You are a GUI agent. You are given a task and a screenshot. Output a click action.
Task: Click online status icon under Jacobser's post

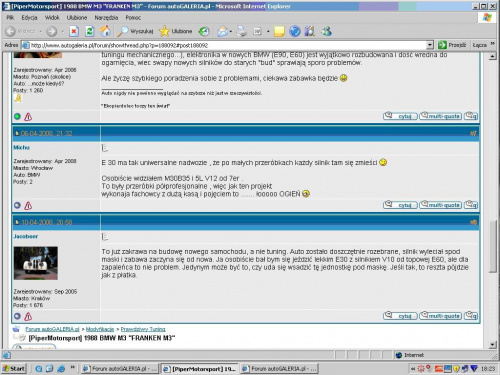[x=17, y=316]
